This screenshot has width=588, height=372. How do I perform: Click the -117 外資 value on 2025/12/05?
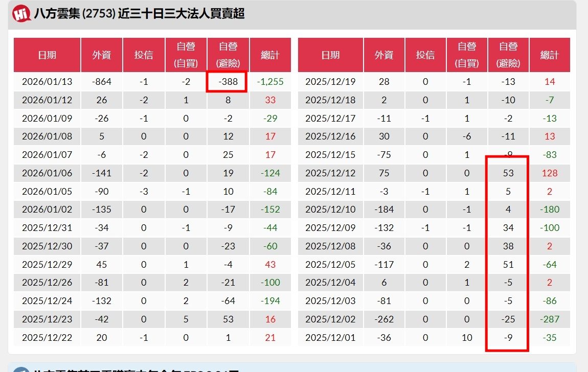pyautogui.click(x=384, y=265)
